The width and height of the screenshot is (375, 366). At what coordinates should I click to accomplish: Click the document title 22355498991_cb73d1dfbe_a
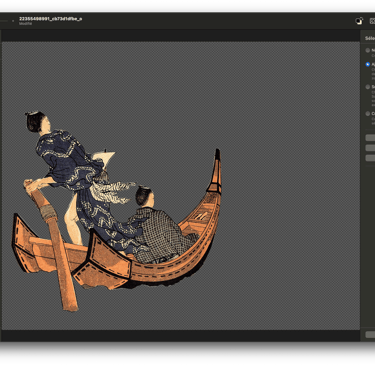click(50, 19)
